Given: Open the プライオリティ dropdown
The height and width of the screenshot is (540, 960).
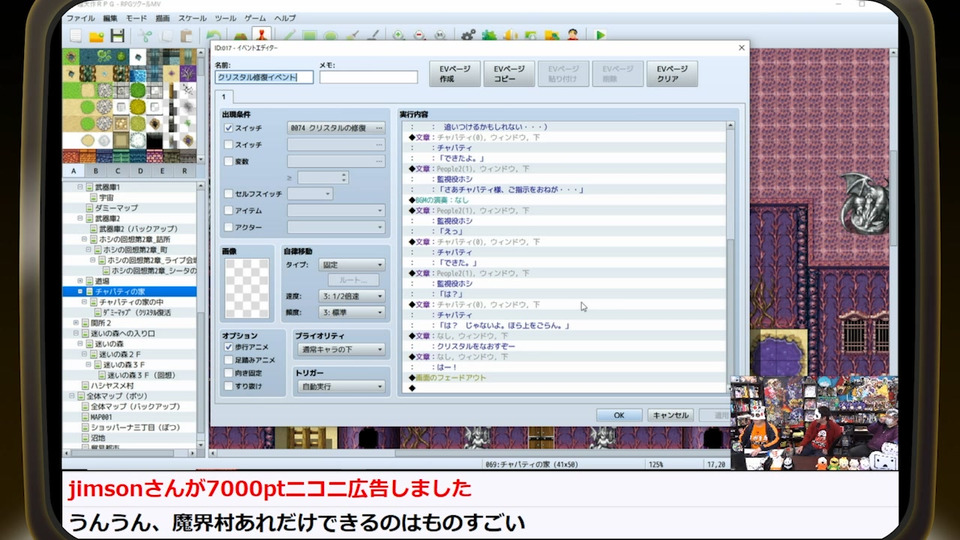Looking at the screenshot, I should [x=341, y=350].
